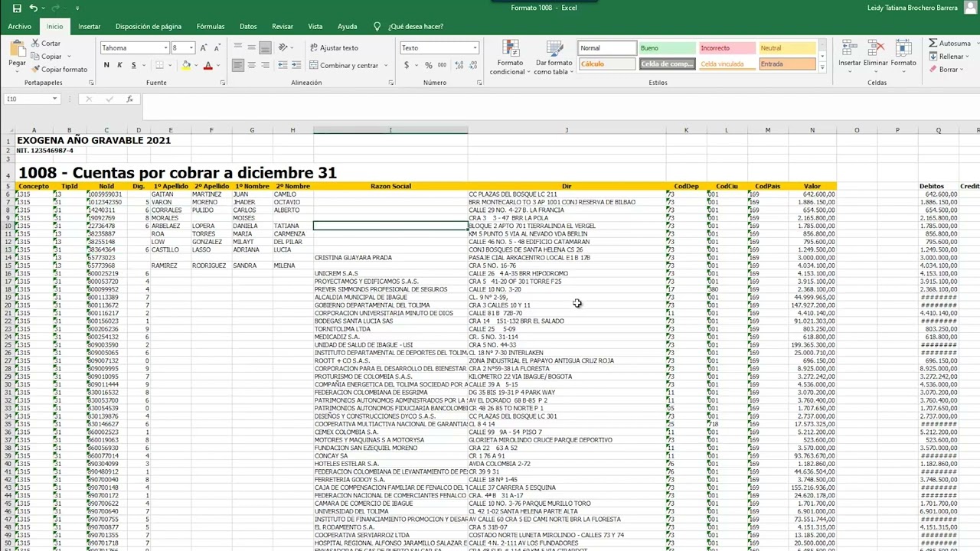Toggle underline S formatting
Viewport: 980px width, 551px height.
pyautogui.click(x=133, y=66)
